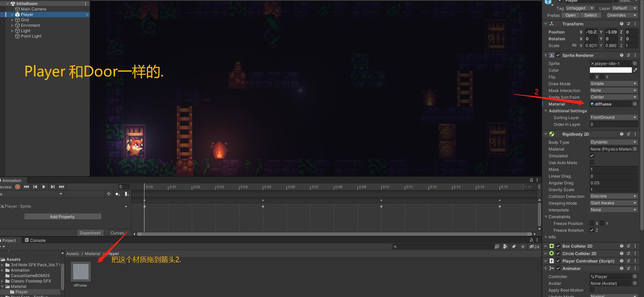Jump to last keyframe of the clip
The image size is (644, 297).
[x=62, y=187]
